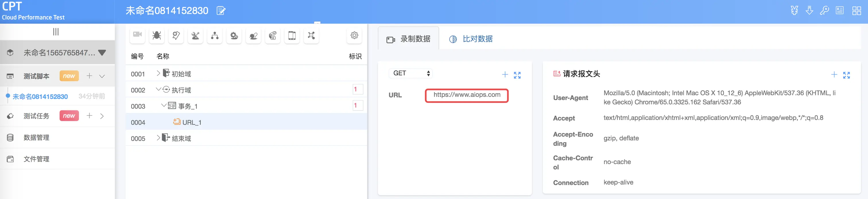Click the tag-with-plus toolbar icon
Screen dimensions: 868x199
[x=176, y=35]
